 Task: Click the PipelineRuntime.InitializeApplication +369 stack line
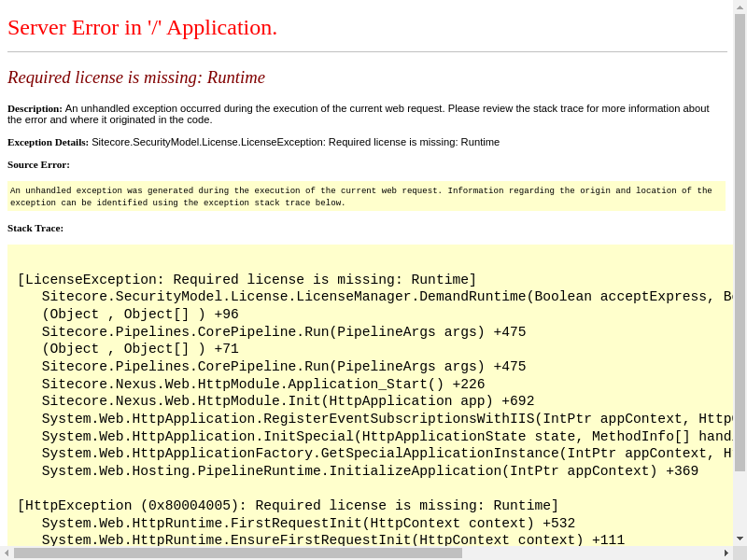pyautogui.click(x=370, y=470)
